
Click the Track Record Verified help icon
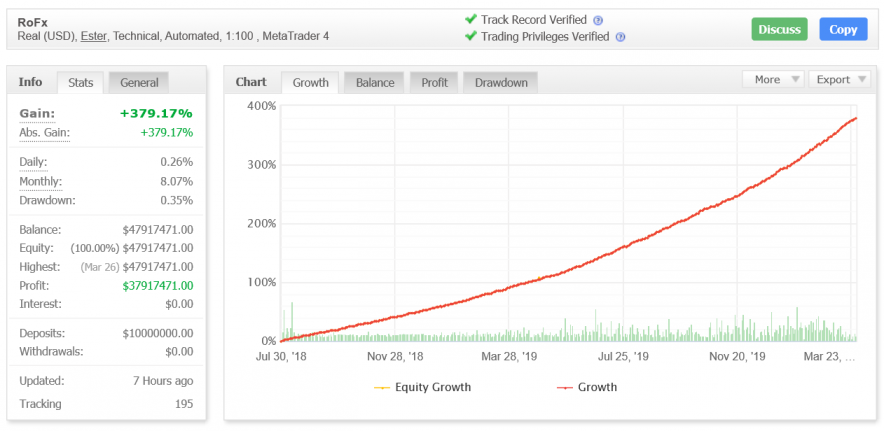tap(598, 20)
